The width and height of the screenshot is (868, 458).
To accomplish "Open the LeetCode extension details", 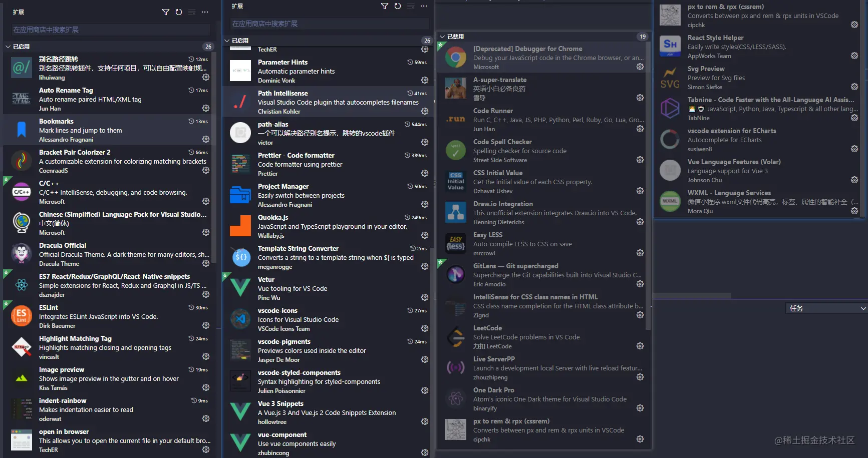I will pyautogui.click(x=541, y=337).
